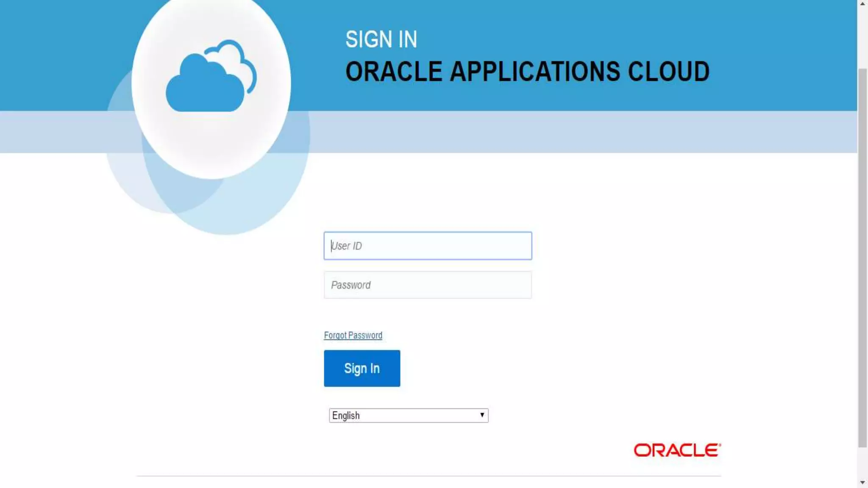This screenshot has width=868, height=488.
Task: Click the User ID input field
Action: [x=428, y=246]
